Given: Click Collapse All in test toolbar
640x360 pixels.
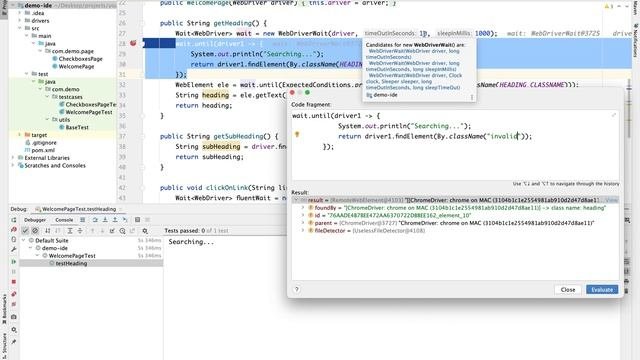Looking at the screenshot, I should coord(80,231).
